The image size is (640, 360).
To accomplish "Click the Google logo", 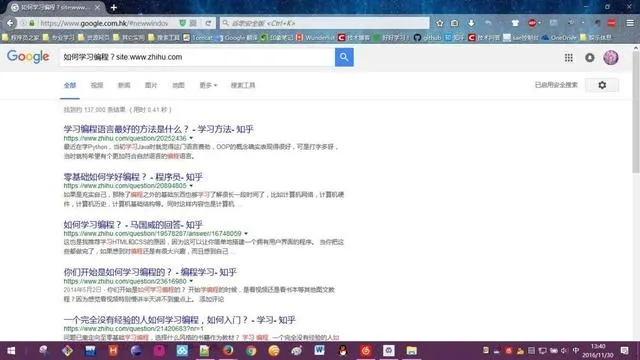I will click(28, 57).
